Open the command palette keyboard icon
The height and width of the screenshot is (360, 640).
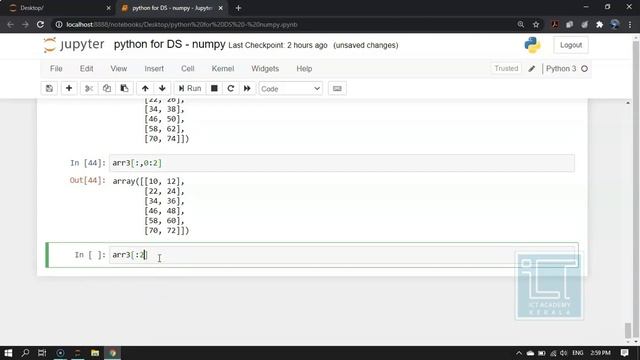[x=337, y=89]
